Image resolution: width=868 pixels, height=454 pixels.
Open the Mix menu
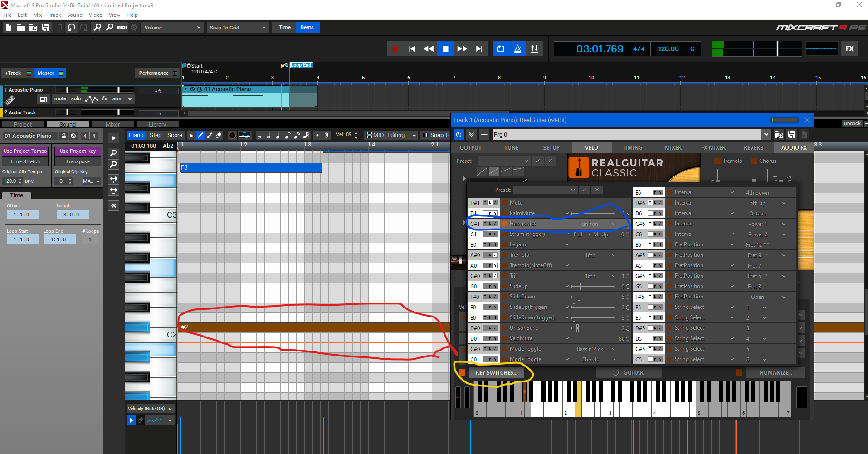point(37,15)
